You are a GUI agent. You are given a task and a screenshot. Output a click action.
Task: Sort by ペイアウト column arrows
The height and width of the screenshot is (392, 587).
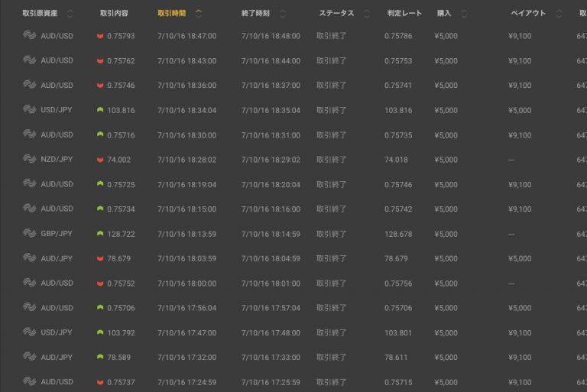click(x=559, y=14)
